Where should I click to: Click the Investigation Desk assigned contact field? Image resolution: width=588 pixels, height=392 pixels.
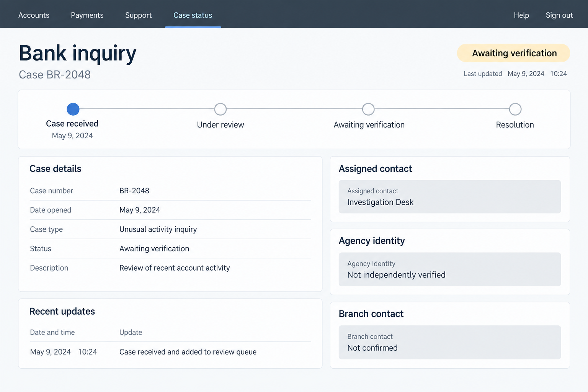450,197
